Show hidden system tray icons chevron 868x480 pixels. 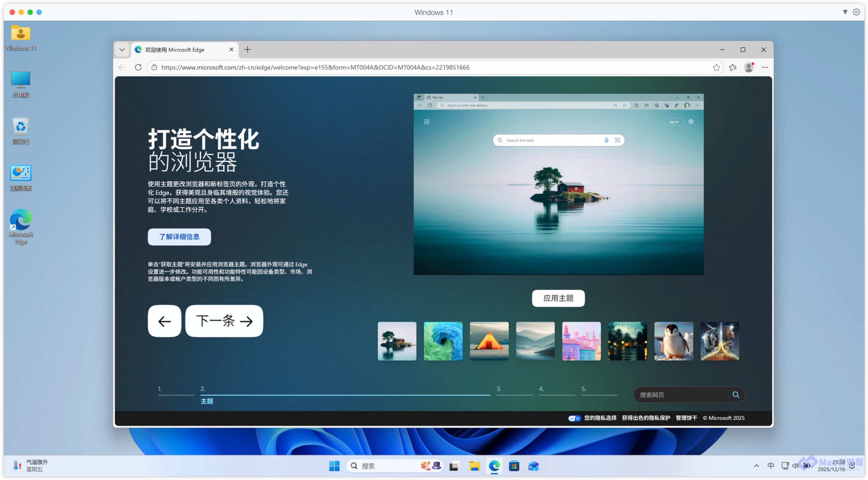coord(756,466)
